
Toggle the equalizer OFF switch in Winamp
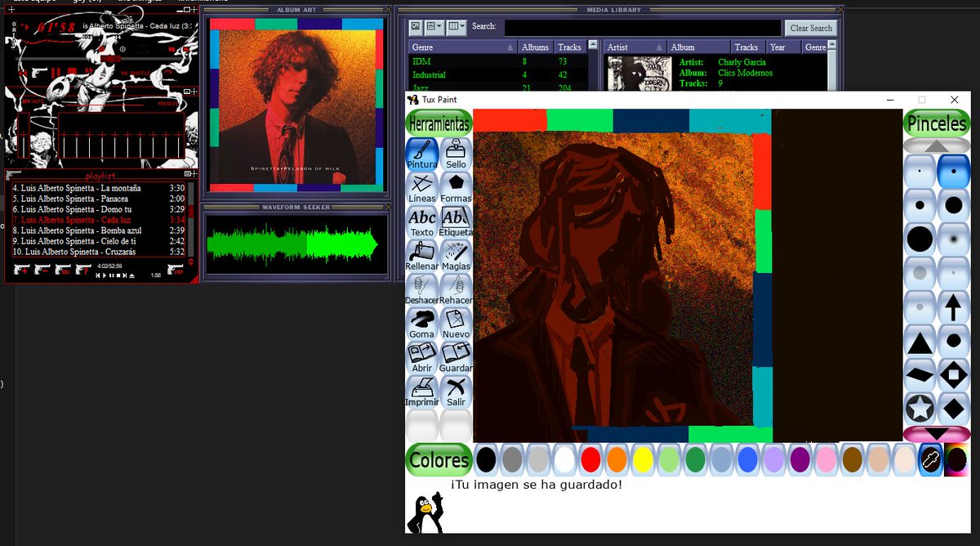[25, 101]
